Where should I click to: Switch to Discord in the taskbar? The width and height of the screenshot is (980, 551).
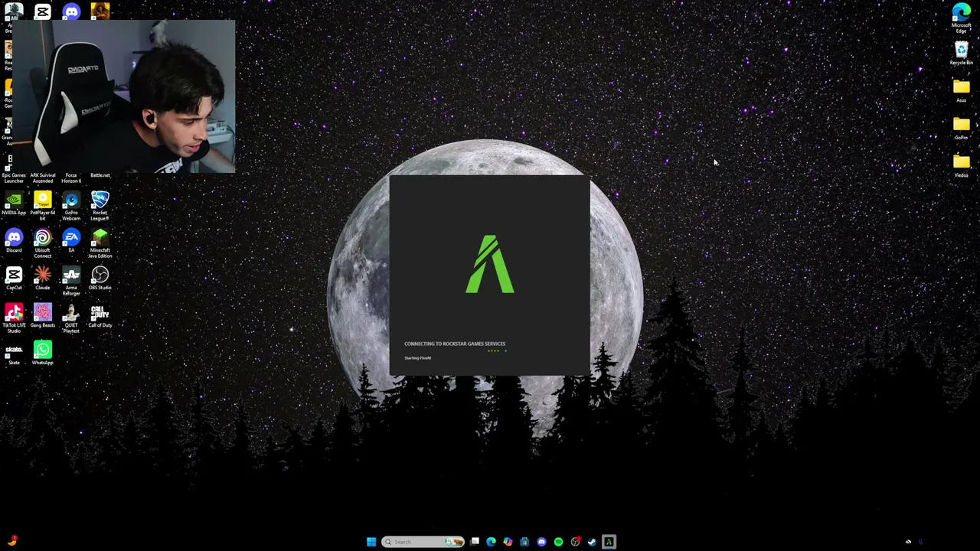[541, 542]
